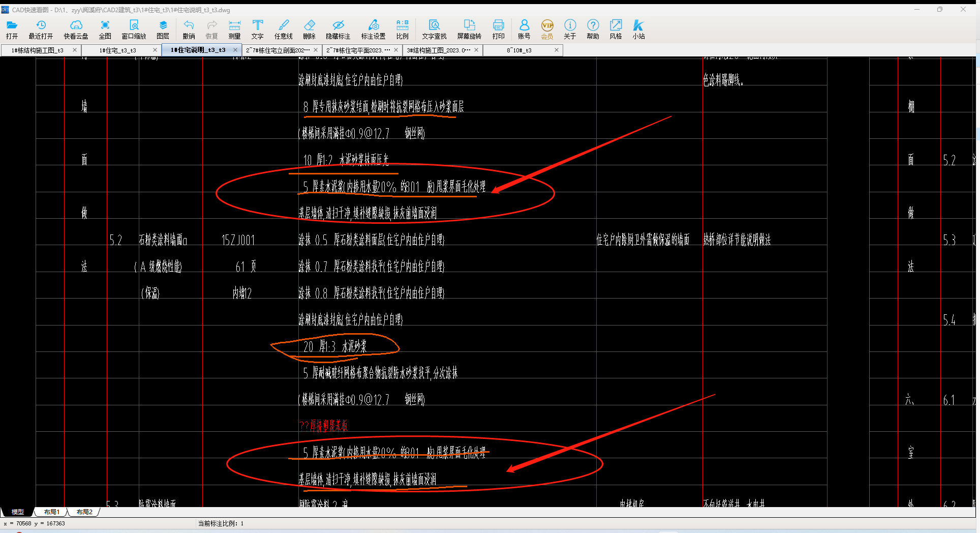The height and width of the screenshot is (533, 980).
Task: Open 文字查找 text search
Action: click(434, 29)
